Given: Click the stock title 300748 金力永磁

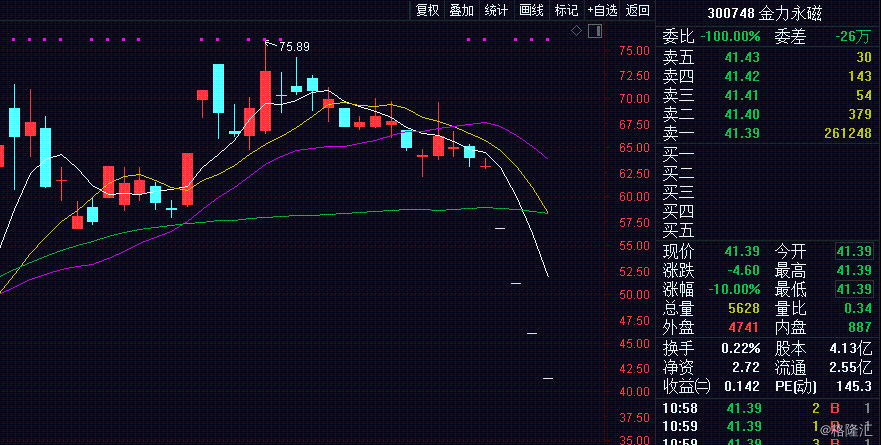Looking at the screenshot, I should click(768, 14).
